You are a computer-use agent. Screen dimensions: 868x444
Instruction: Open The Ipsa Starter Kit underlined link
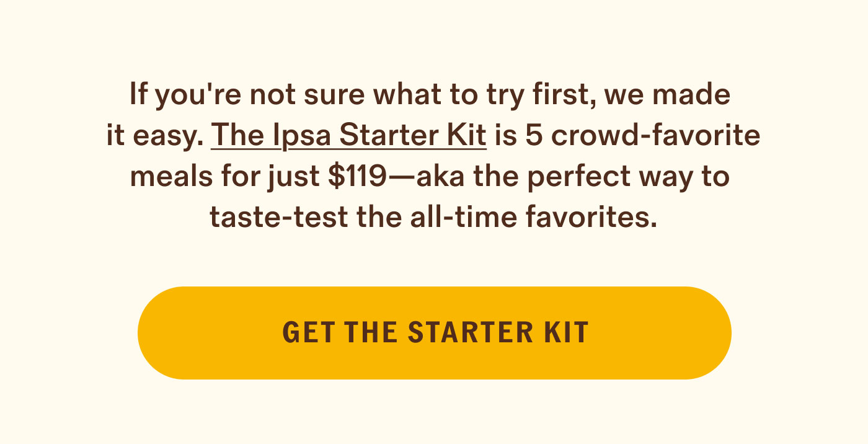(348, 136)
